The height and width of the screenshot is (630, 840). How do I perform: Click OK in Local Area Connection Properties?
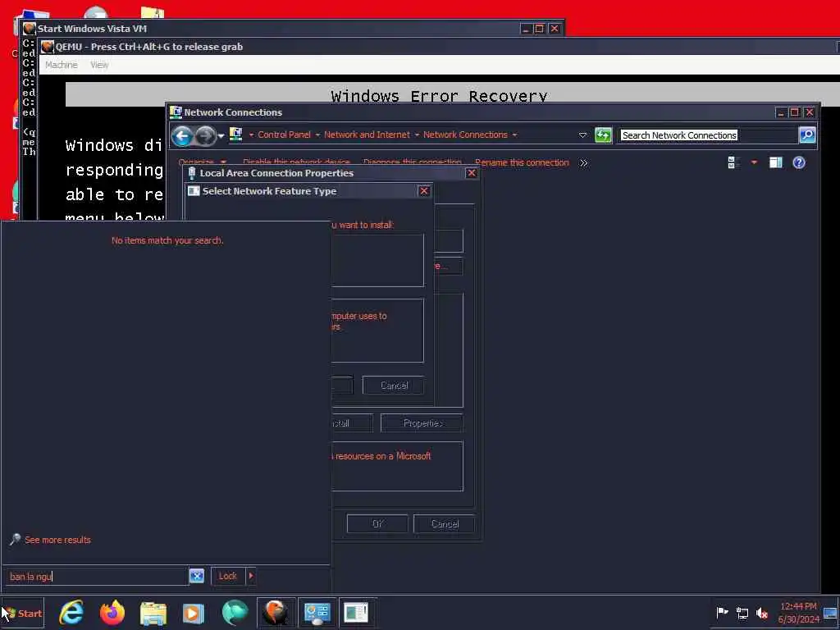(x=377, y=523)
